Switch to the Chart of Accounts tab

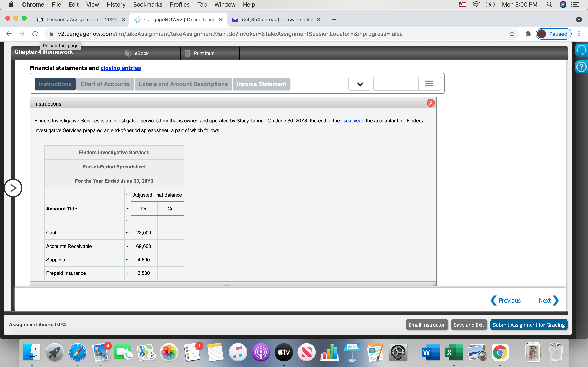pyautogui.click(x=105, y=84)
